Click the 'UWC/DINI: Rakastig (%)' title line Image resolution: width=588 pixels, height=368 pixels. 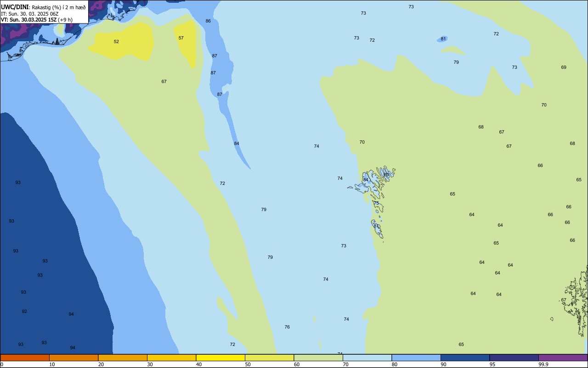pos(43,7)
